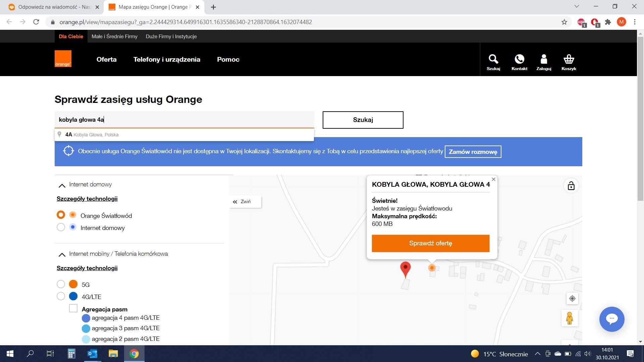Enable Agregacja pasm checkbox
Screen dimensions: 644x362
(73, 308)
